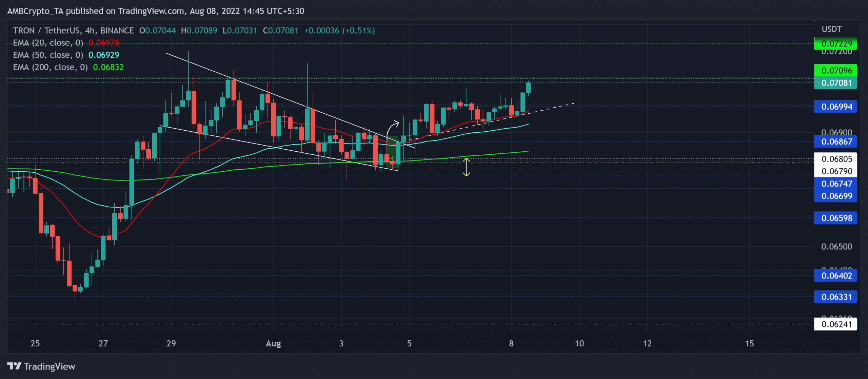This screenshot has width=868, height=379.
Task: Click the 0.06699 blue price label
Action: pos(835,196)
